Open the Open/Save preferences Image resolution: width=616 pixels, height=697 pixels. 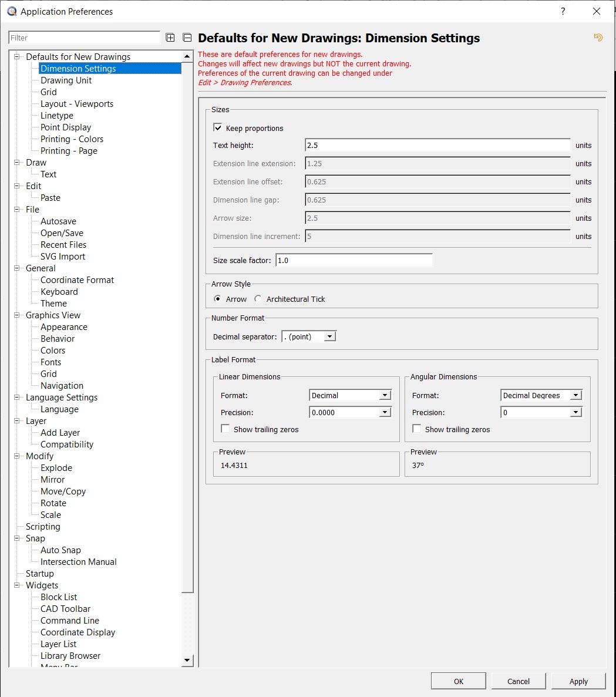62,233
